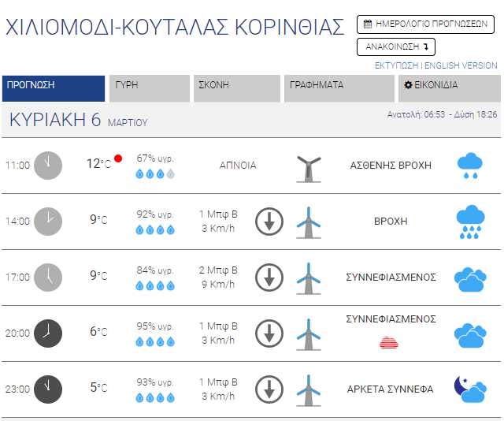
Task: Click the north wind arrow at 14:00
Action: (269, 222)
